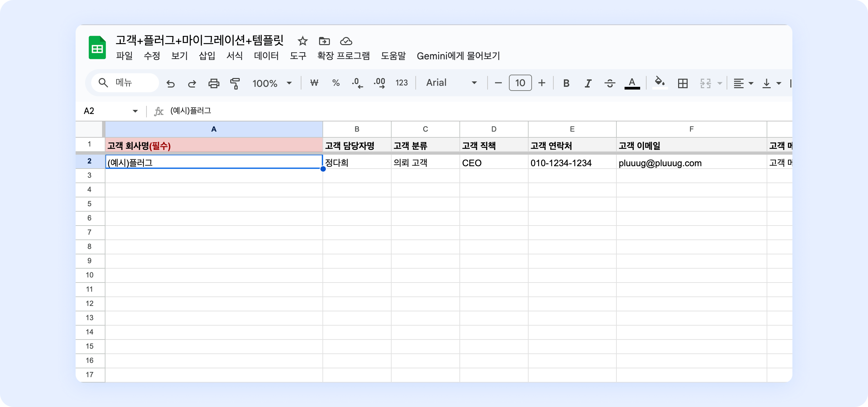Click the print icon
This screenshot has height=407, width=868.
point(214,83)
